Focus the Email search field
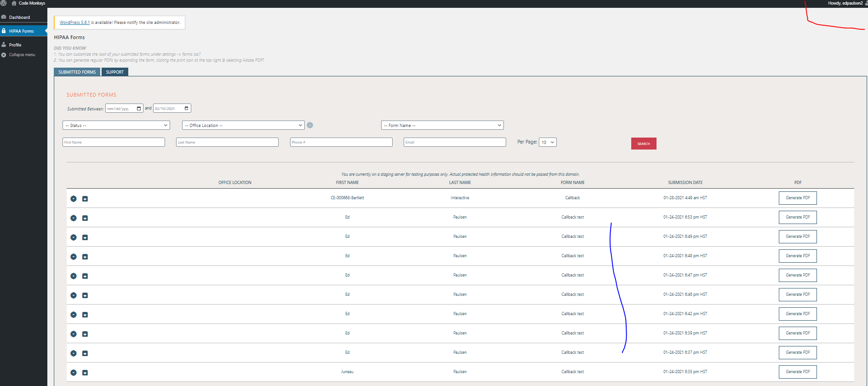Image resolution: width=868 pixels, height=386 pixels. pyautogui.click(x=455, y=142)
